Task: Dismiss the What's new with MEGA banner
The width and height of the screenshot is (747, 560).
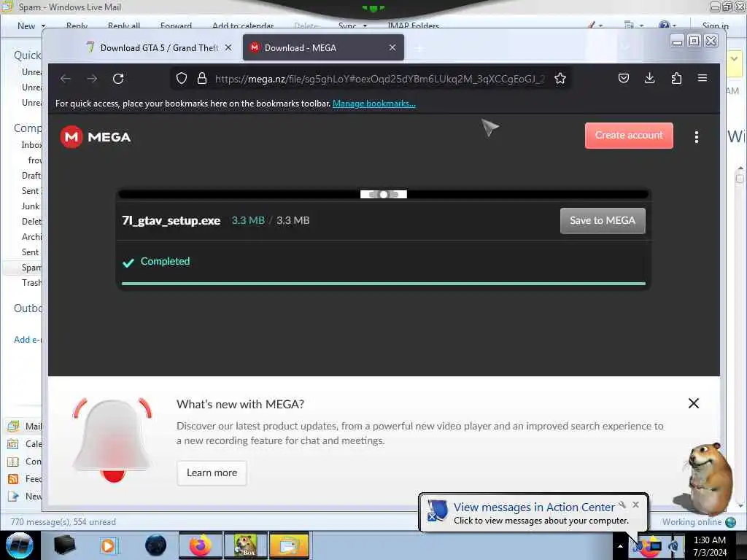Action: (x=694, y=403)
